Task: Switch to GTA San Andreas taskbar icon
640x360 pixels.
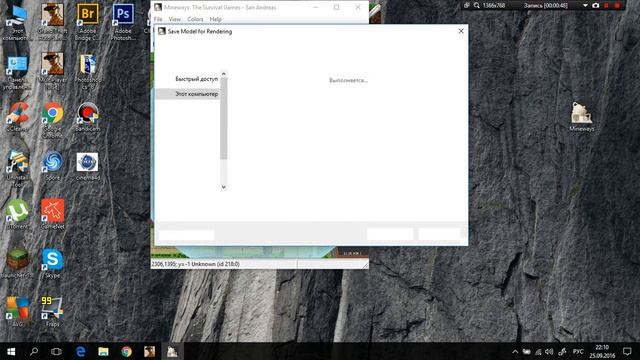Action: pos(149,351)
